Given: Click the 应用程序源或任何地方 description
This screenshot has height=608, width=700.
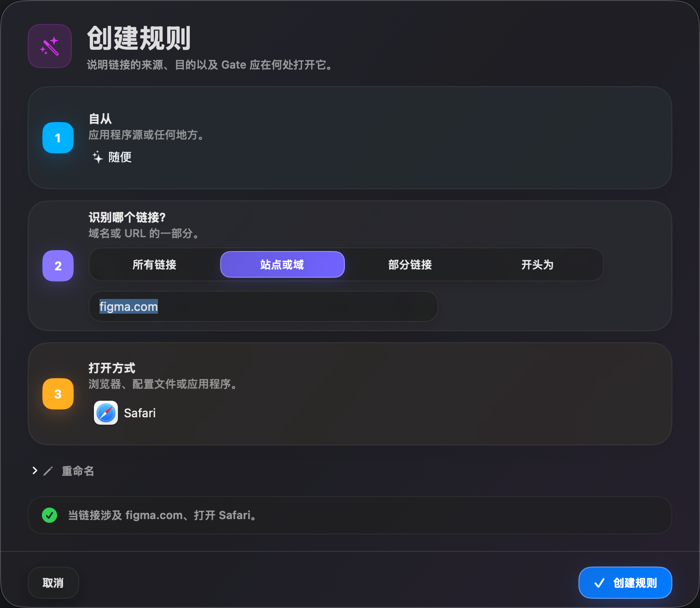Looking at the screenshot, I should point(146,135).
